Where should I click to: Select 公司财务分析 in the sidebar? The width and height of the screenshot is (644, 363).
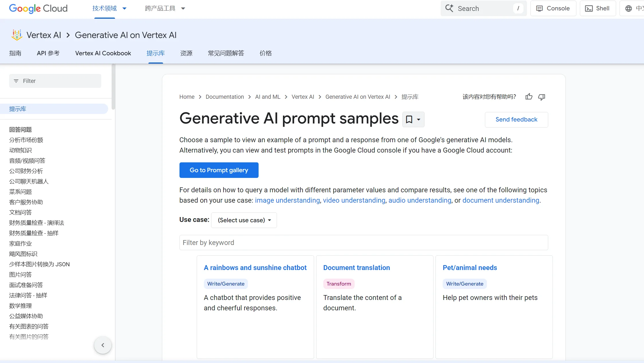[x=26, y=171]
